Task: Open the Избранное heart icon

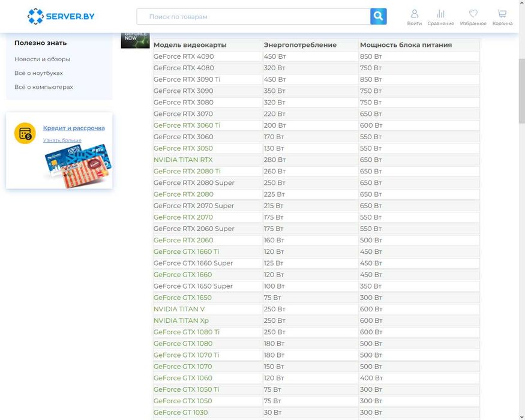Action: [473, 17]
